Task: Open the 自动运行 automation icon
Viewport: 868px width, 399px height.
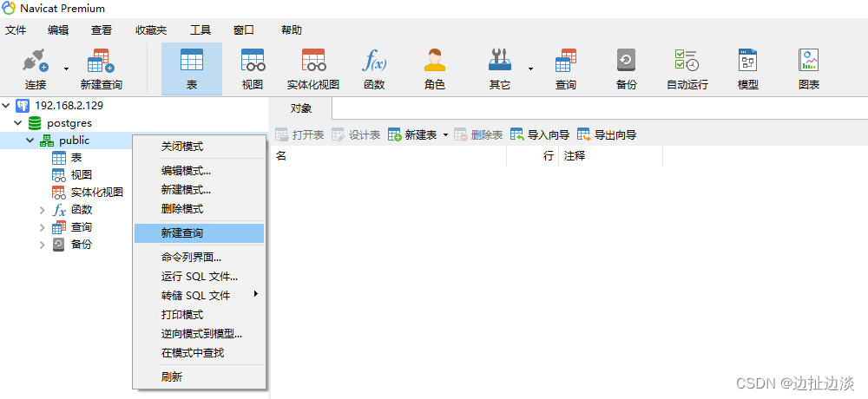Action: [687, 68]
